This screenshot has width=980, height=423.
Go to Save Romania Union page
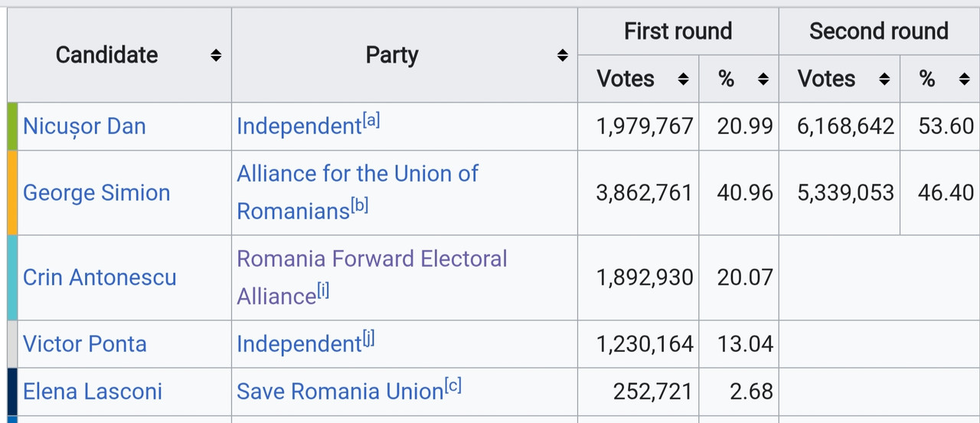click(x=339, y=391)
